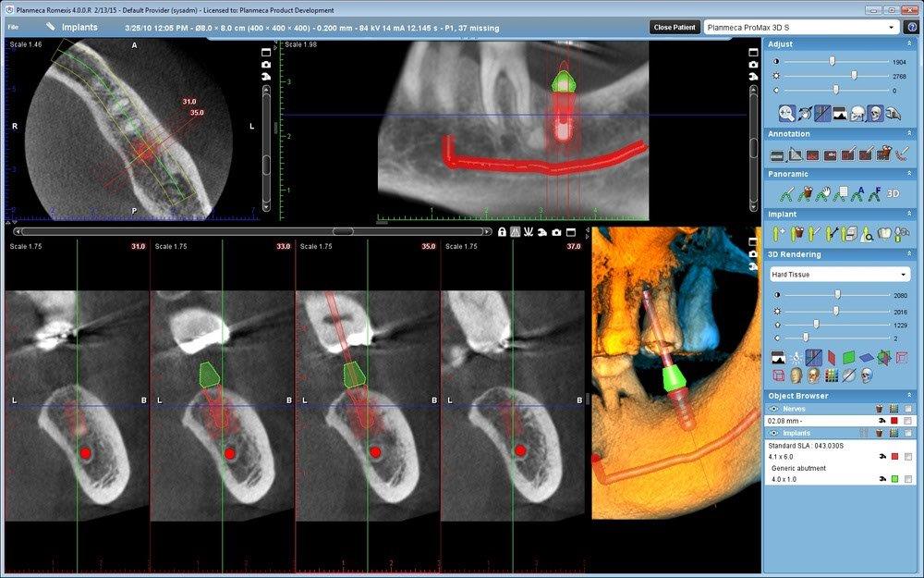Toggle Implants group visibility eye icon
This screenshot has width=924, height=578.
tap(773, 433)
